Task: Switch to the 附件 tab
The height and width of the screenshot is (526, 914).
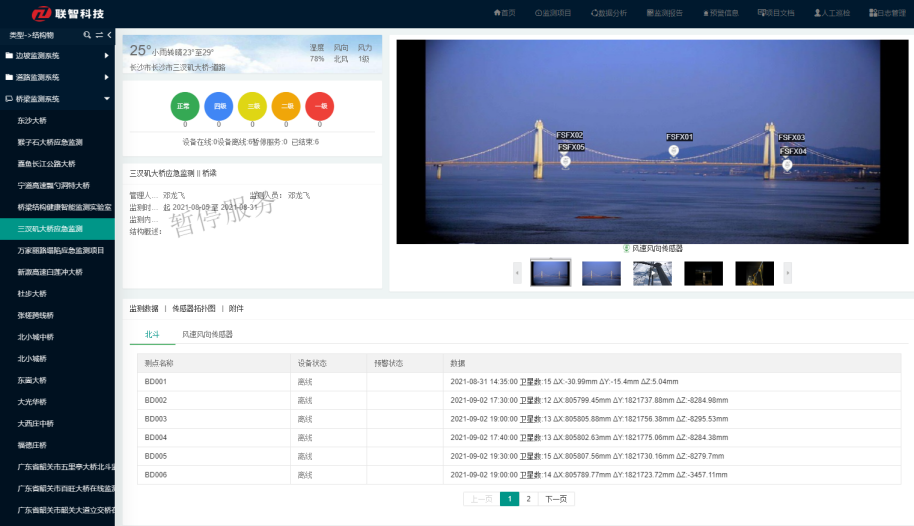Action: pos(236,308)
